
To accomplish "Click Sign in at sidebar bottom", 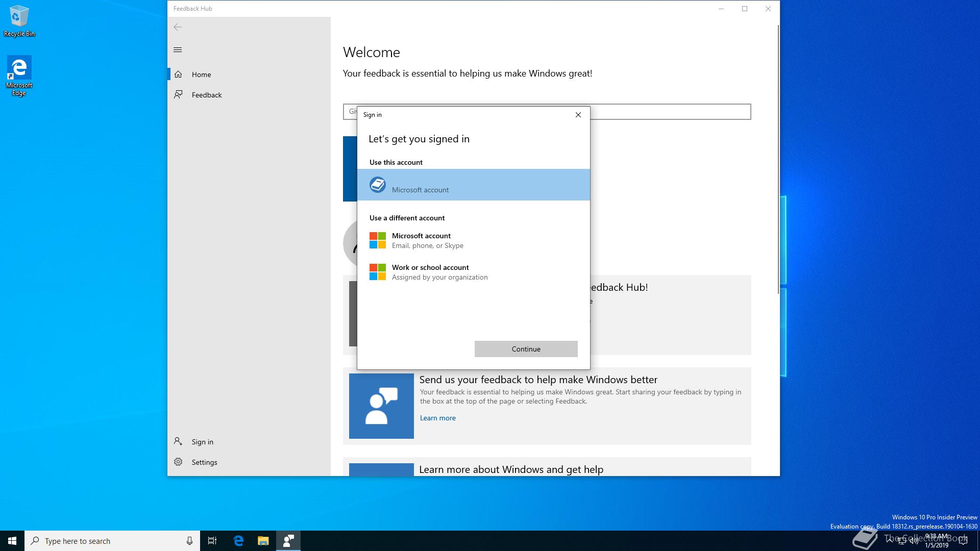I will click(202, 442).
